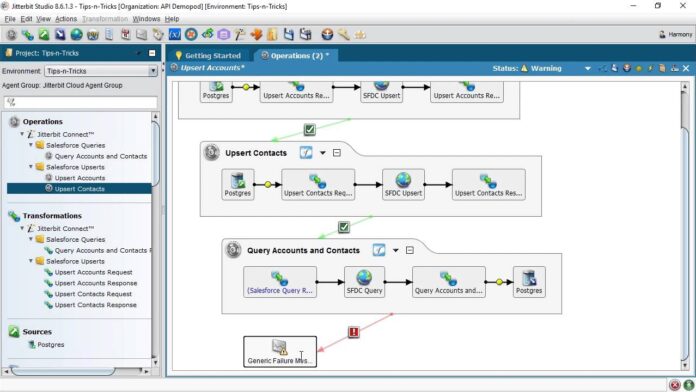Click the round Deploy toolbar icon
The width and height of the screenshot is (696, 392).
(327, 34)
